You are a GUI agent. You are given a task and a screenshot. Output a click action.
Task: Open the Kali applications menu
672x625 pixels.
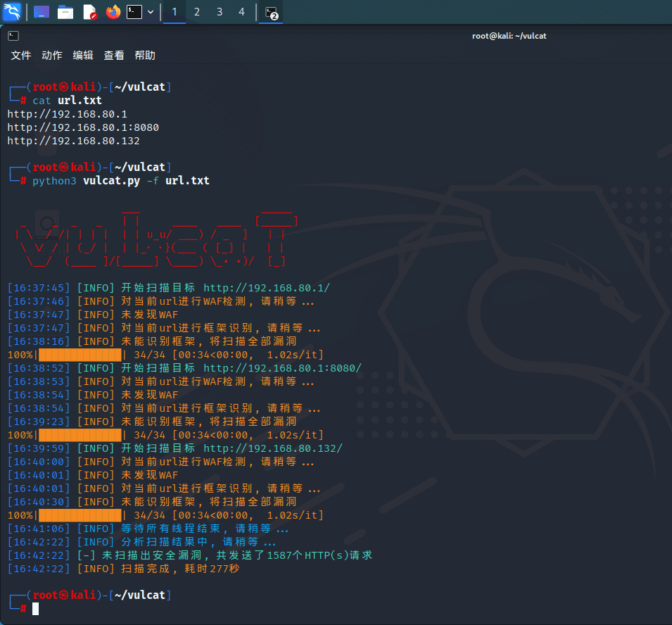[13, 12]
